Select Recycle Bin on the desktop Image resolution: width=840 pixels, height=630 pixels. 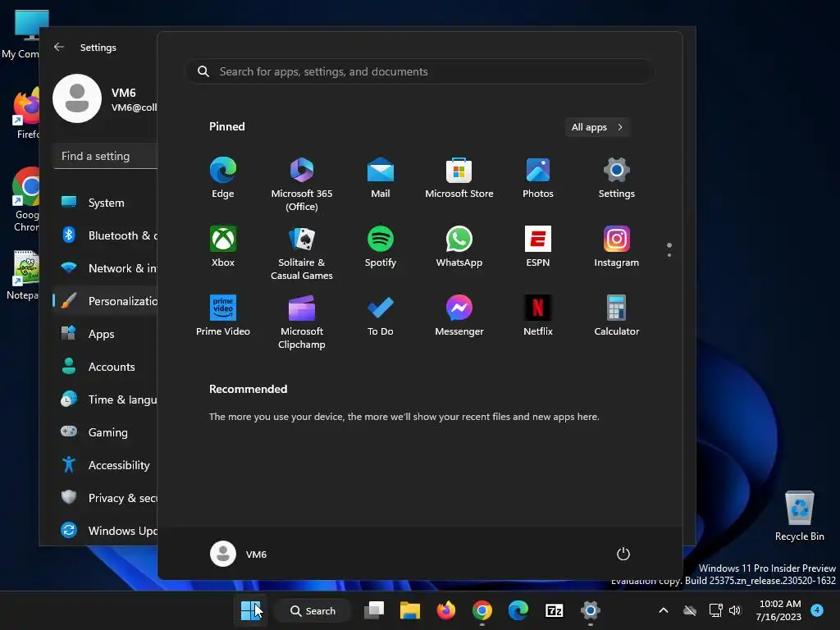(x=799, y=516)
